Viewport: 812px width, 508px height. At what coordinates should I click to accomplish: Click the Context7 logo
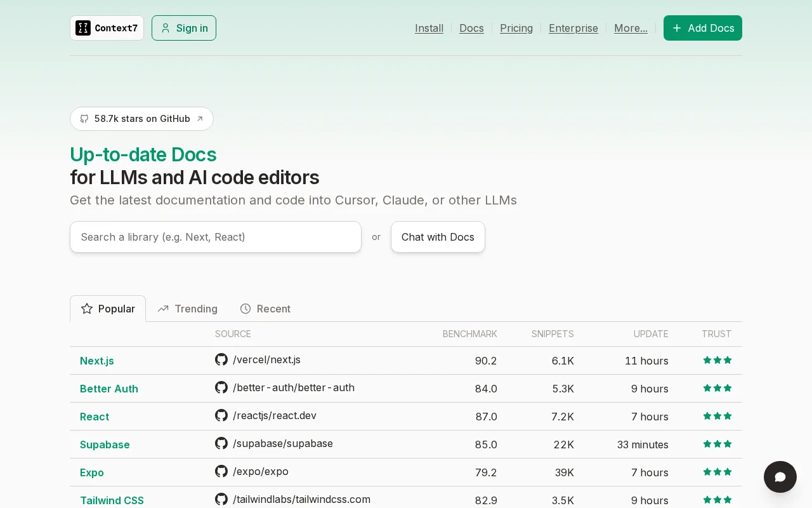(107, 28)
